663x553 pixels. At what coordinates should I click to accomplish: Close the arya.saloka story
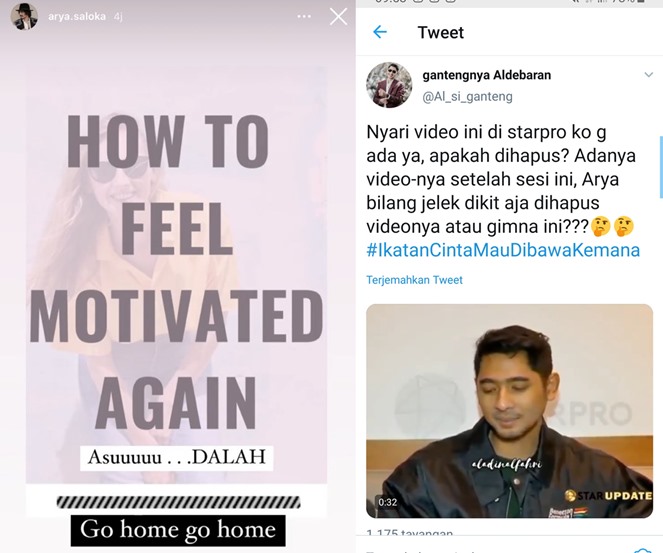(338, 17)
